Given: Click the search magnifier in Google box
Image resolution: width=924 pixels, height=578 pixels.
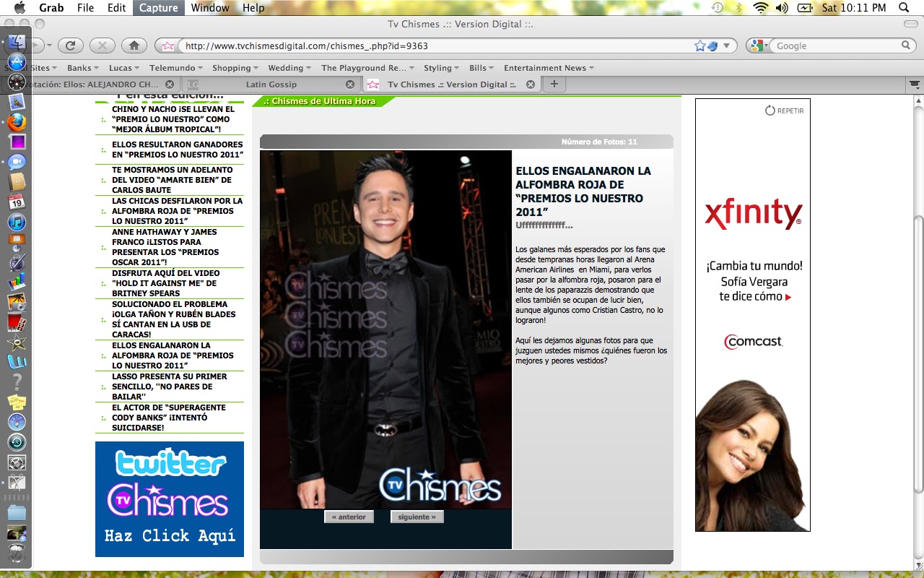Looking at the screenshot, I should coord(907,46).
